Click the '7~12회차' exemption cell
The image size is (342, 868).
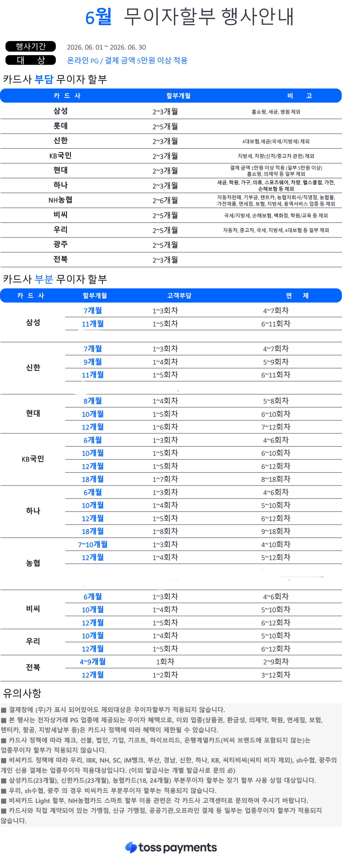(x=276, y=427)
